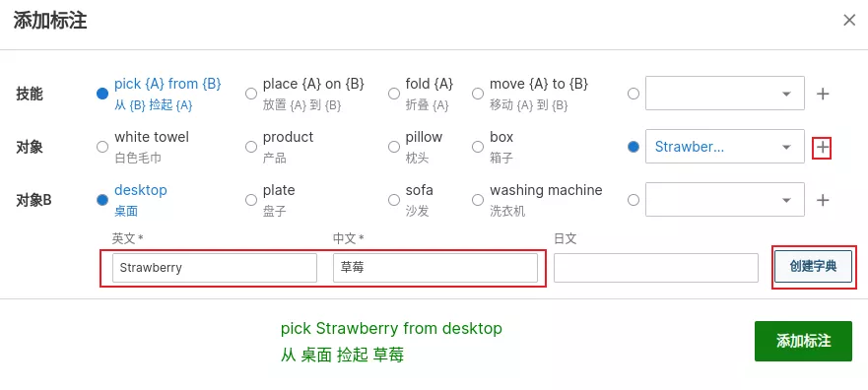
Task: Click the green 添加标注 button
Action: pos(803,341)
